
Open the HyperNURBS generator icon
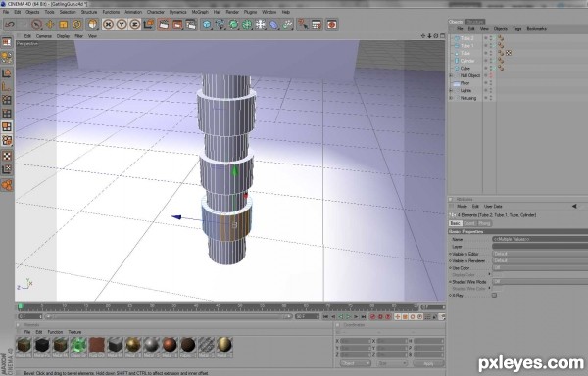pos(233,24)
